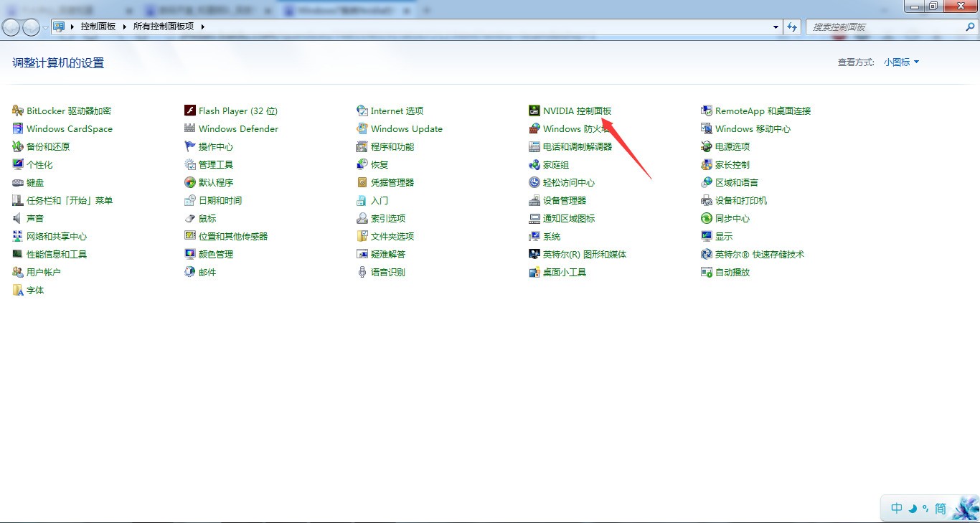This screenshot has height=523, width=980.
Task: Click the 设备管理器 icon
Action: click(534, 200)
